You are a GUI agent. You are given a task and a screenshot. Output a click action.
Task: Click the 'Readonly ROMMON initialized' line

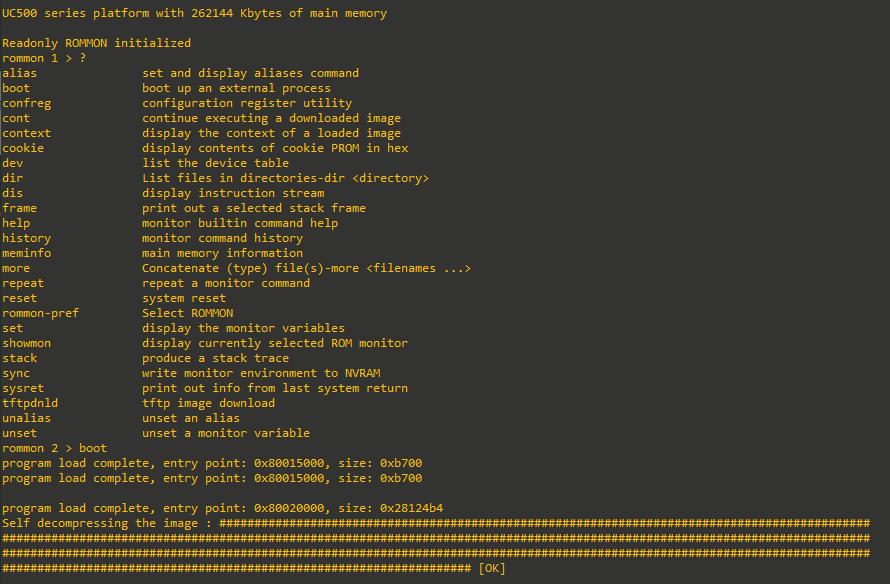click(96, 43)
